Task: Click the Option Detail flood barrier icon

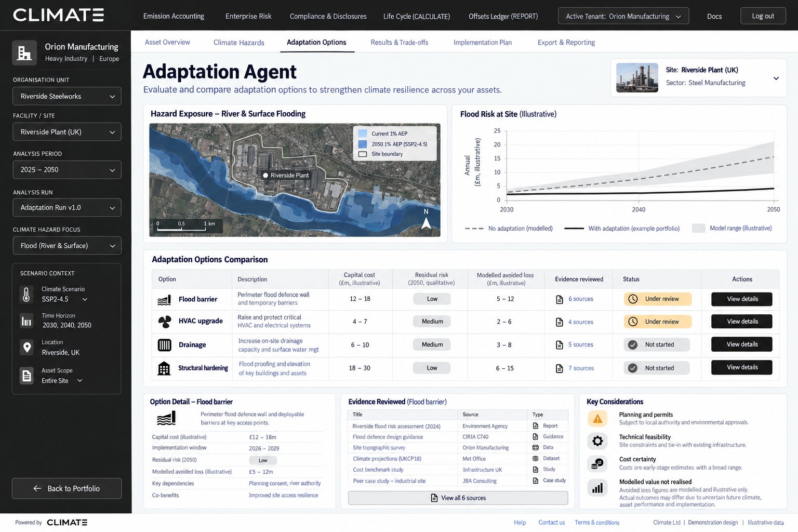Action: coord(166,418)
